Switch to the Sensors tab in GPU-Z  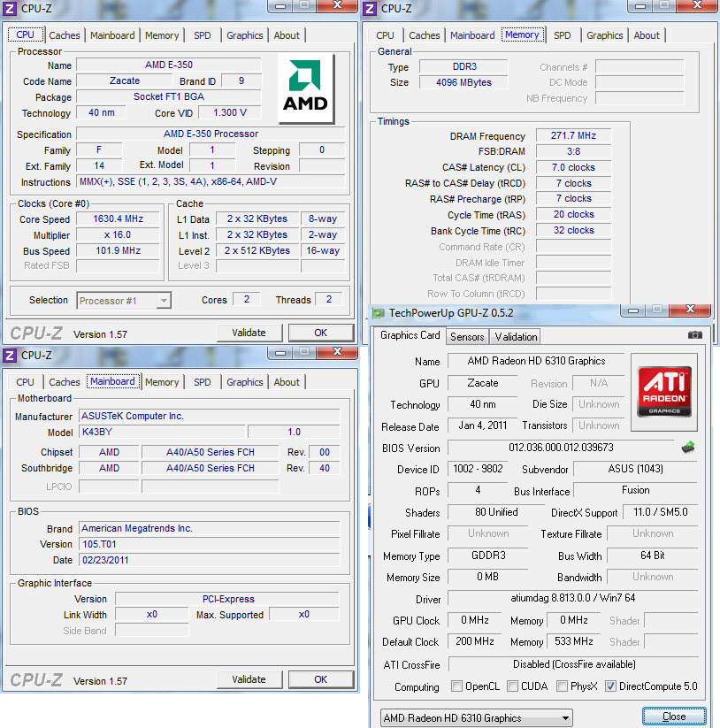pos(467,336)
